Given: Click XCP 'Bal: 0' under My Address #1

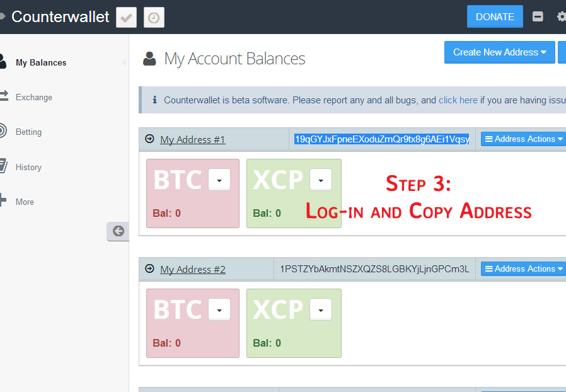Looking at the screenshot, I should (267, 213).
